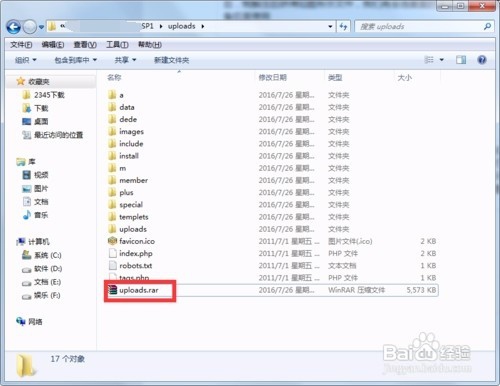Select 网络 in navigation pane
Viewport: 500px width, 386px height.
click(35, 322)
